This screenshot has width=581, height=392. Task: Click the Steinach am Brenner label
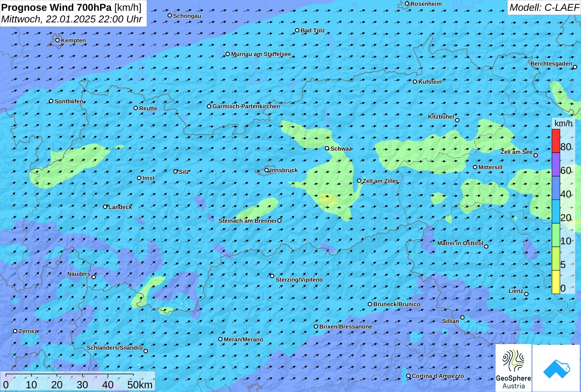(x=247, y=221)
